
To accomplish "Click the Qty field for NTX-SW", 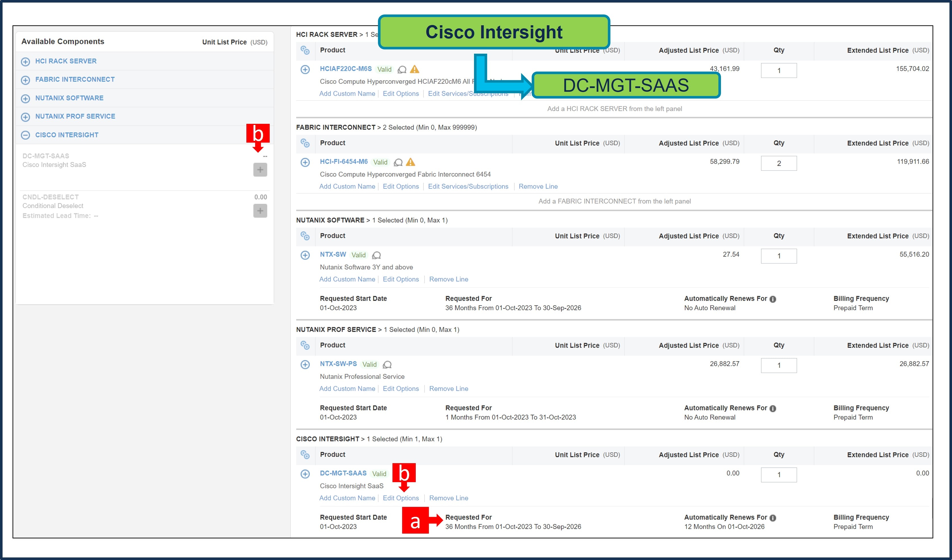I will click(x=779, y=256).
